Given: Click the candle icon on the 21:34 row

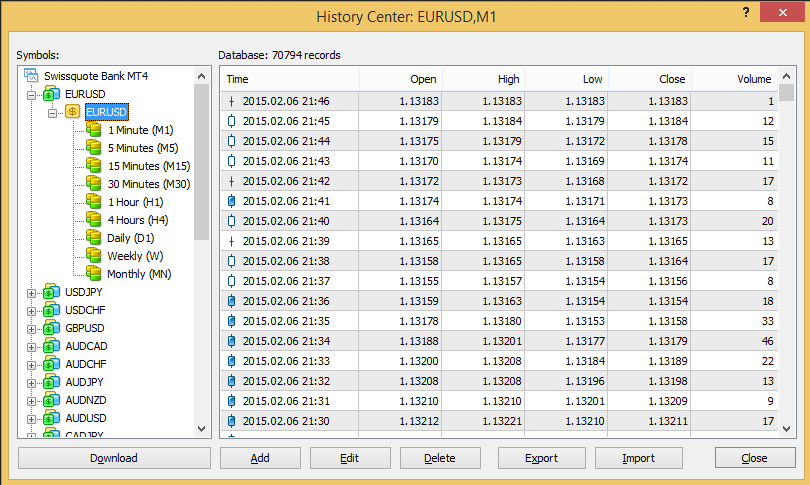Looking at the screenshot, I should pyautogui.click(x=231, y=341).
